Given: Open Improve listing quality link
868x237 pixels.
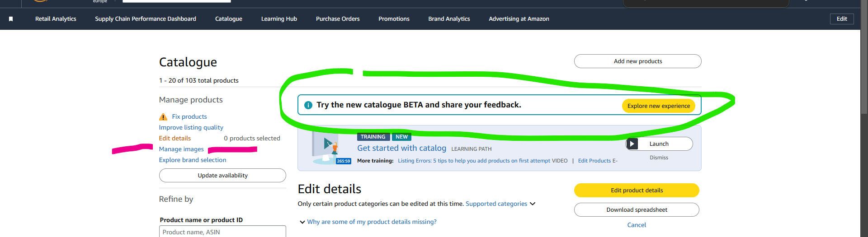Looking at the screenshot, I should coord(191,128).
